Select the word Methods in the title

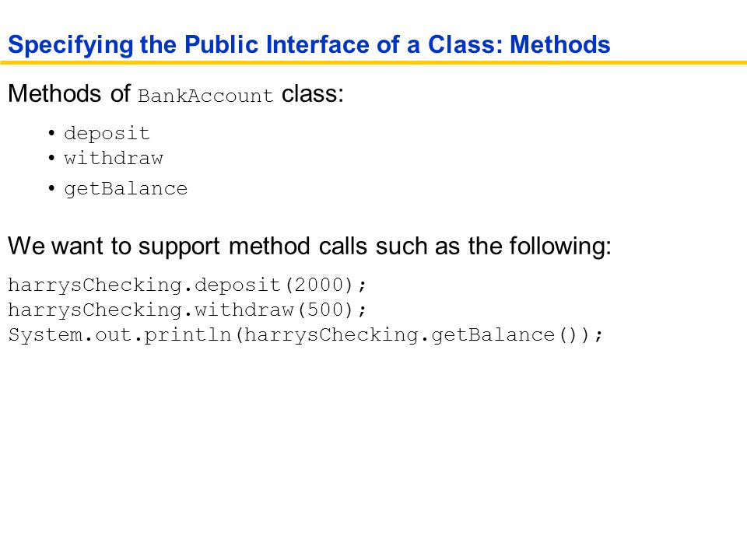[560, 44]
